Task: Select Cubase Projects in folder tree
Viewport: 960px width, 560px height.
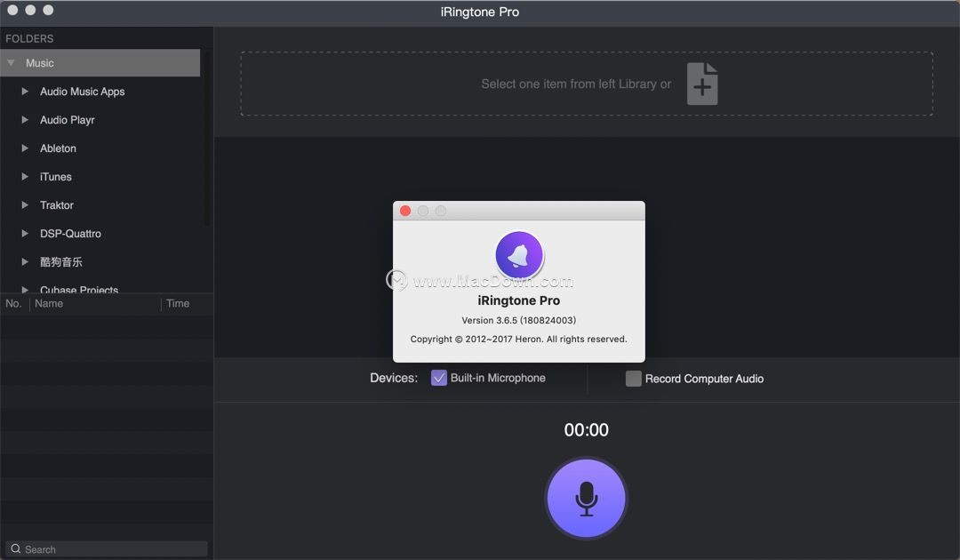Action: pos(79,290)
